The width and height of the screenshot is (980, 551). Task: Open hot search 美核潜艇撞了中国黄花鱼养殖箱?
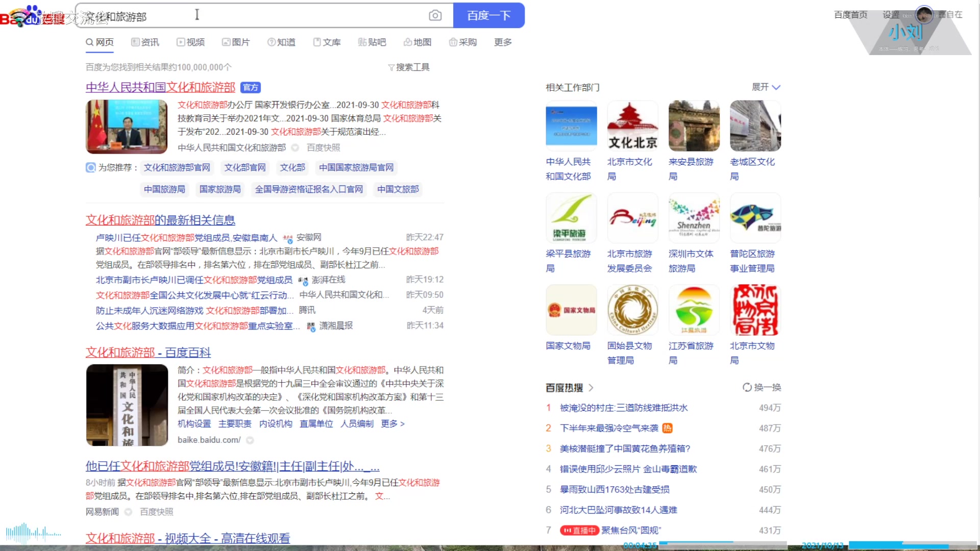tap(625, 449)
